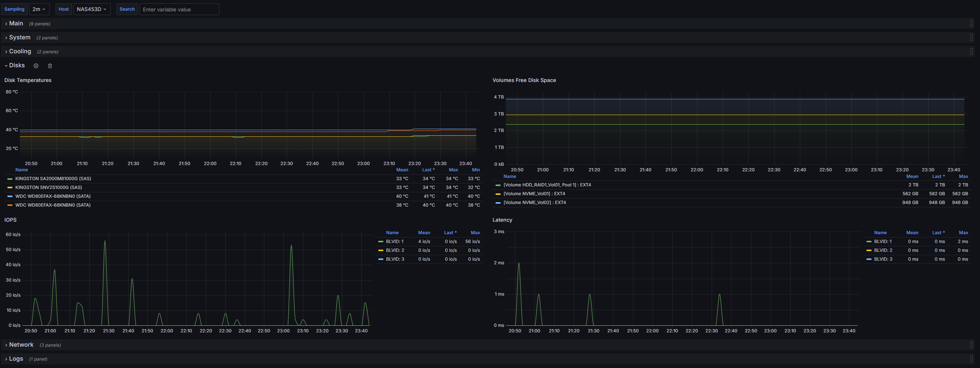The width and height of the screenshot is (980, 368).
Task: Change color of orange WDC WD80EFAX swatch
Action: (10, 205)
